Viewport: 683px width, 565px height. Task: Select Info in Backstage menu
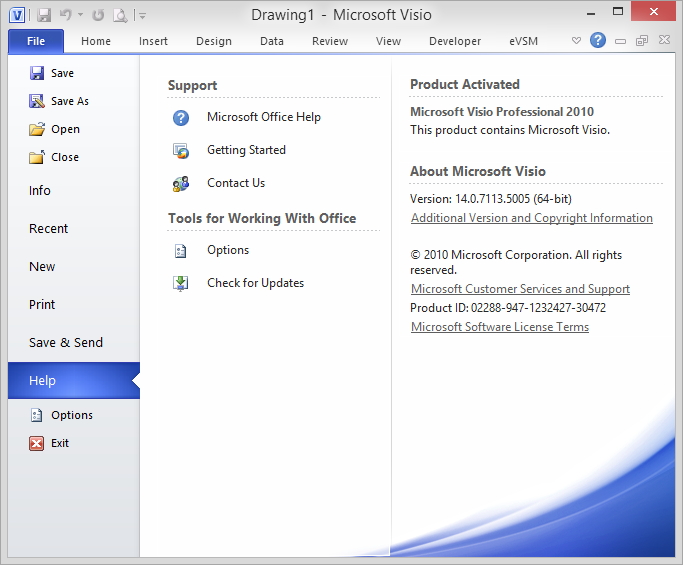(40, 190)
